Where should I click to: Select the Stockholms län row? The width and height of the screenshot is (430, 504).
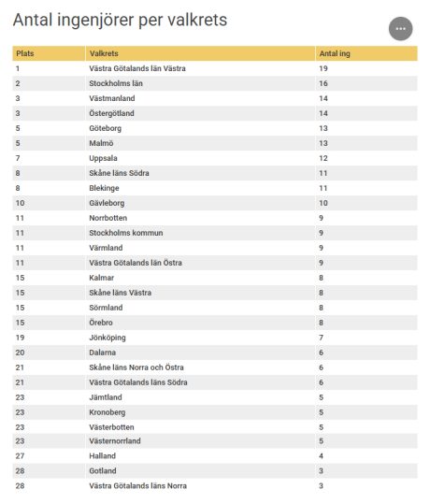(x=215, y=83)
